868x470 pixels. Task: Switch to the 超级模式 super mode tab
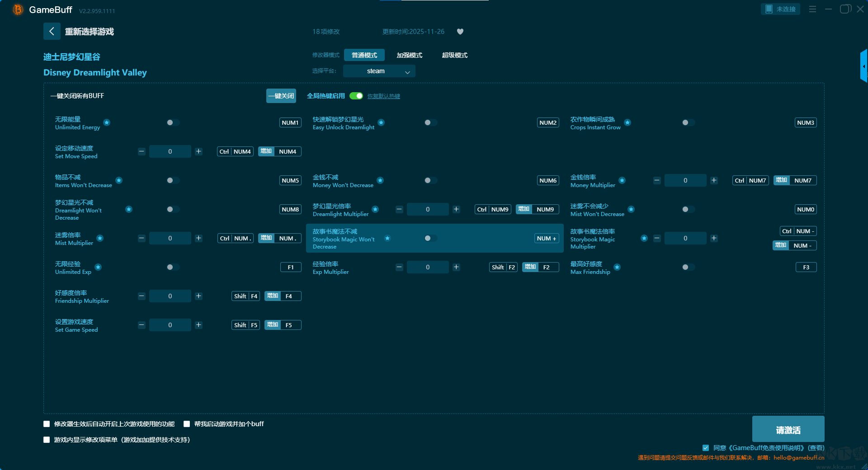455,55
